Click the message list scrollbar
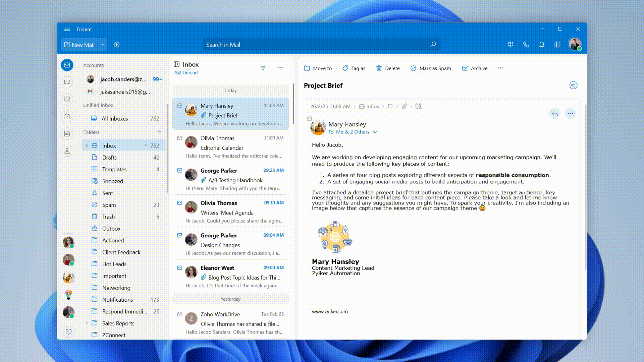644x362 pixels. tap(293, 104)
